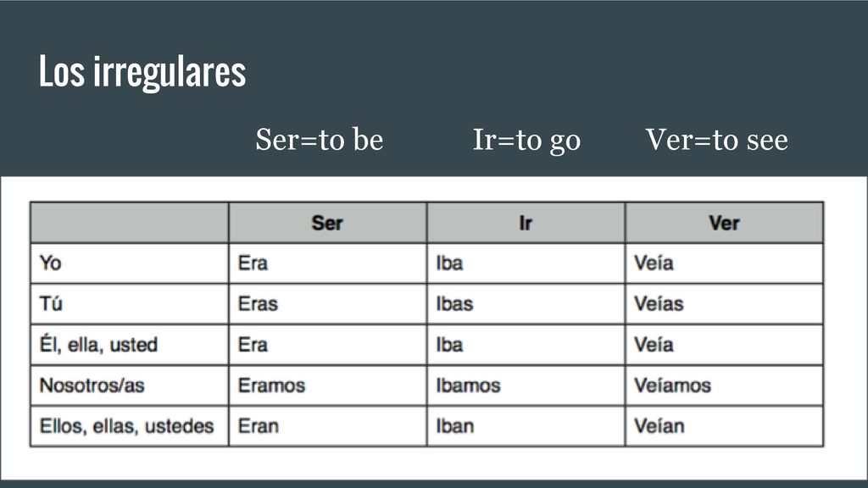Click the 'Ir' column header cell

point(526,223)
